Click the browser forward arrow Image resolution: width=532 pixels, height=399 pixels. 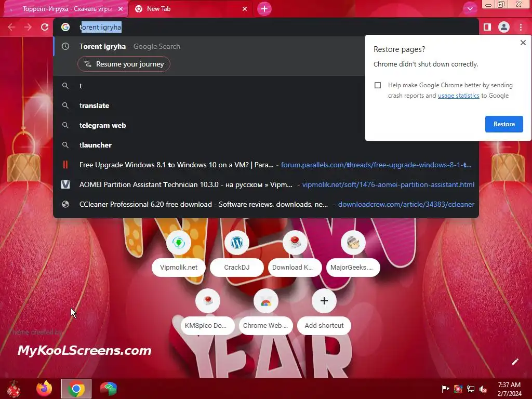click(28, 27)
